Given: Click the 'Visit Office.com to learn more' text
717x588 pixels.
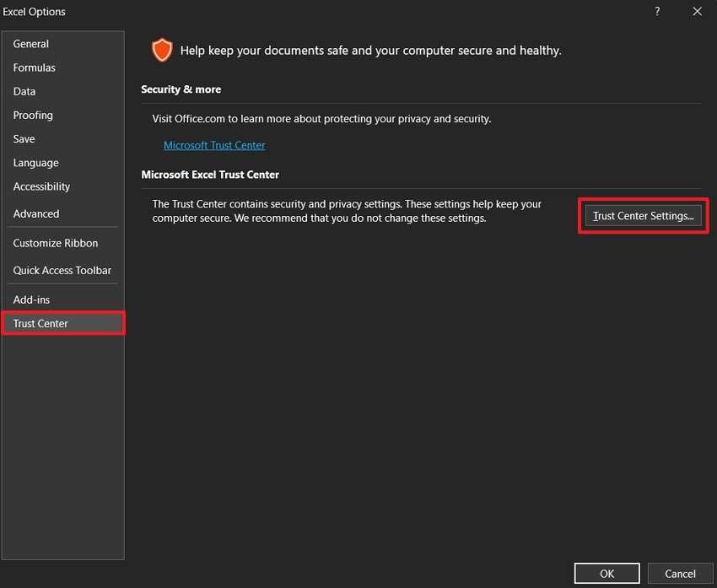Looking at the screenshot, I should [x=322, y=119].
